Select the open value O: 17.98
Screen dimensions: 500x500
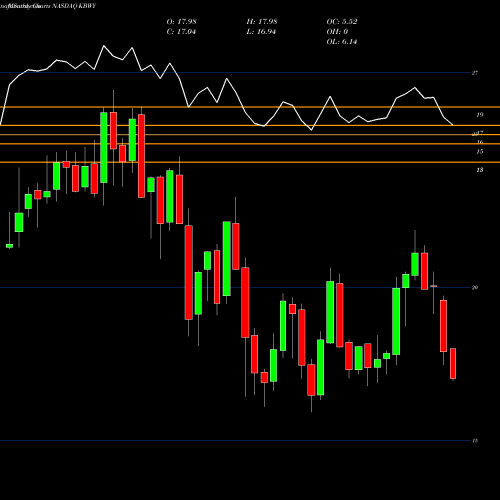[x=181, y=22]
